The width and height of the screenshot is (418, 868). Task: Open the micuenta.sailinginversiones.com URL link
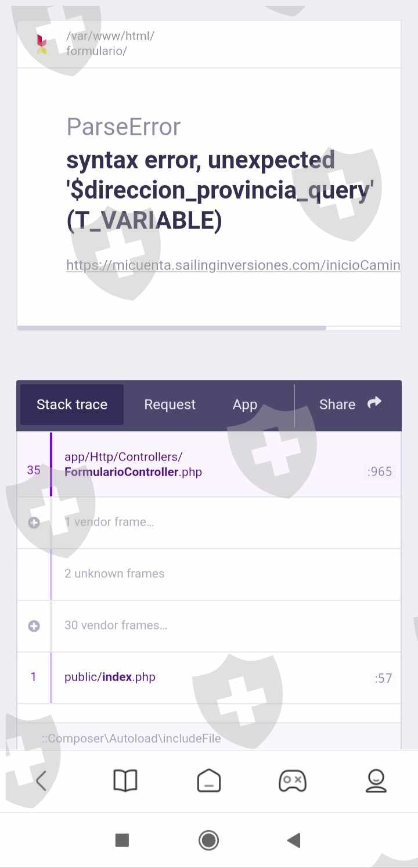tap(233, 265)
